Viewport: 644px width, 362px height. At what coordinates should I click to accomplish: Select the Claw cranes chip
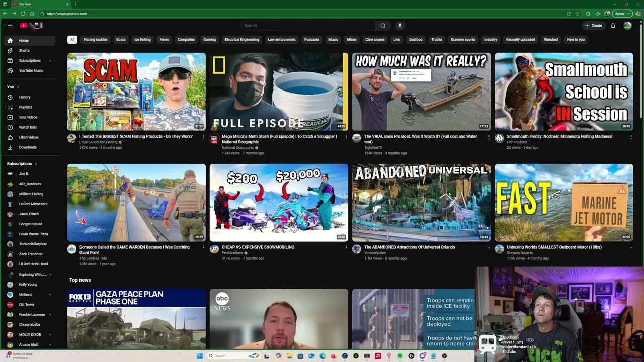375,40
